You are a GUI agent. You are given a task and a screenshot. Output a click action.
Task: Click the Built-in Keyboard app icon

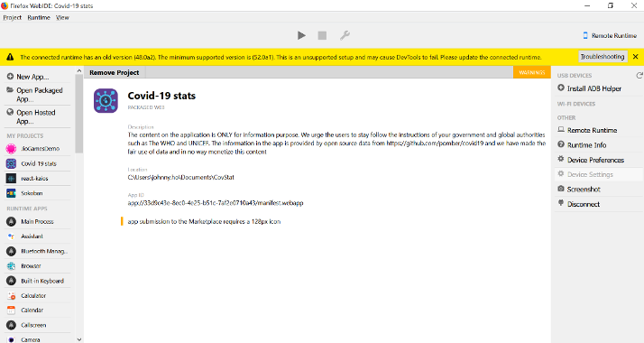click(11, 281)
